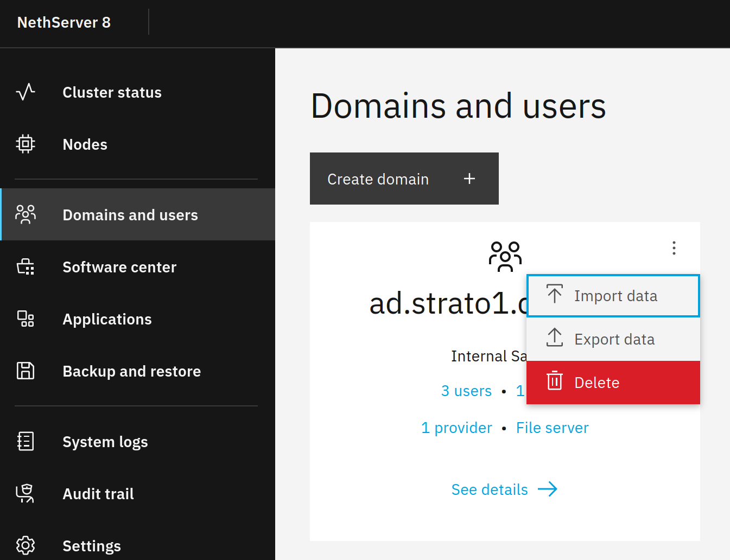The width and height of the screenshot is (730, 560).
Task: Select the red Delete menu option
Action: (613, 383)
